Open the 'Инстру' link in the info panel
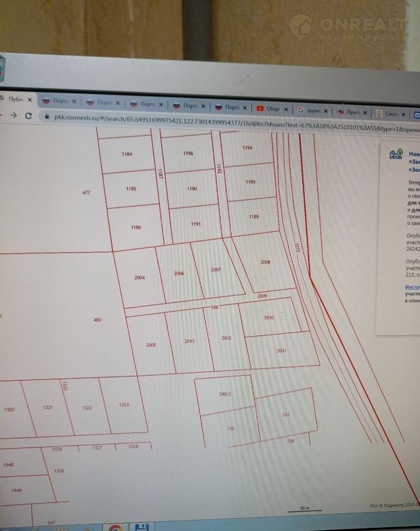 412,287
